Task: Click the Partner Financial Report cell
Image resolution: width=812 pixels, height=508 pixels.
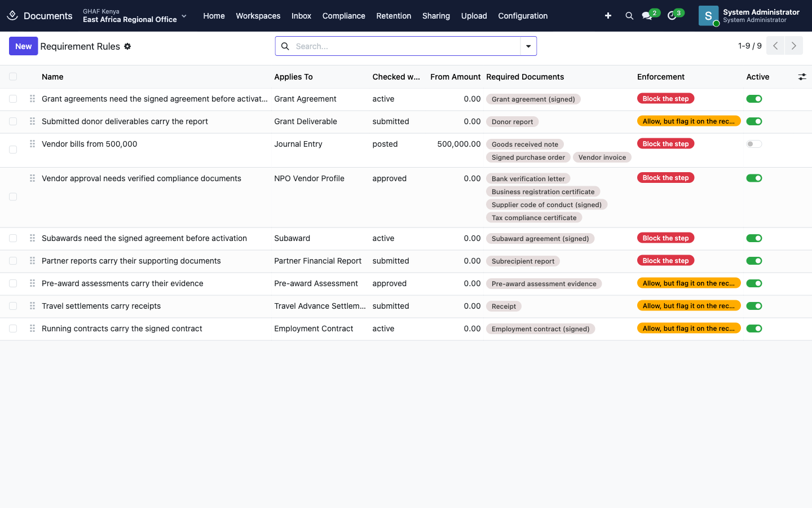Action: [x=318, y=261]
